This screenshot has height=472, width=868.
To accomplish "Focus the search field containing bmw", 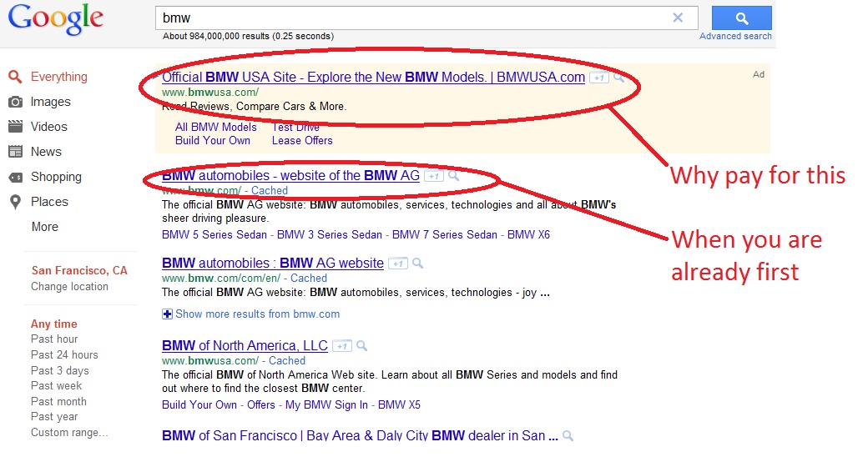I will click(426, 18).
